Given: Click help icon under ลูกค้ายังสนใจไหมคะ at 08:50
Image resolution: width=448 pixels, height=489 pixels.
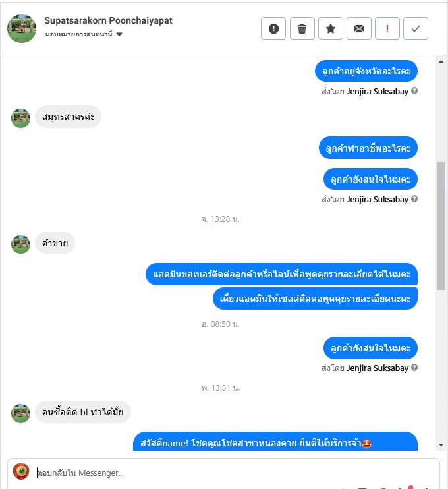Looking at the screenshot, I should pyautogui.click(x=414, y=368).
